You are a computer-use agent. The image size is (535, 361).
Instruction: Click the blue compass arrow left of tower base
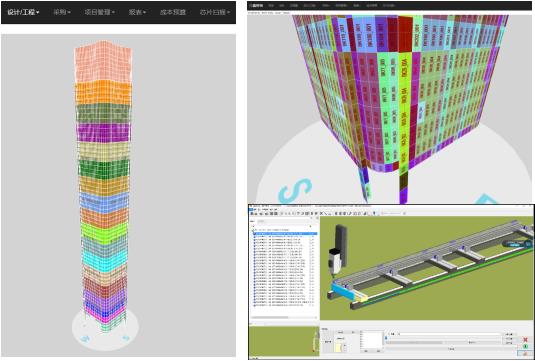(x=85, y=339)
